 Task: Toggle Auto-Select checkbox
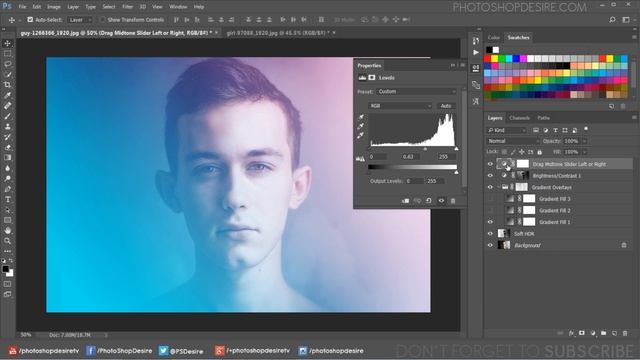coord(30,20)
